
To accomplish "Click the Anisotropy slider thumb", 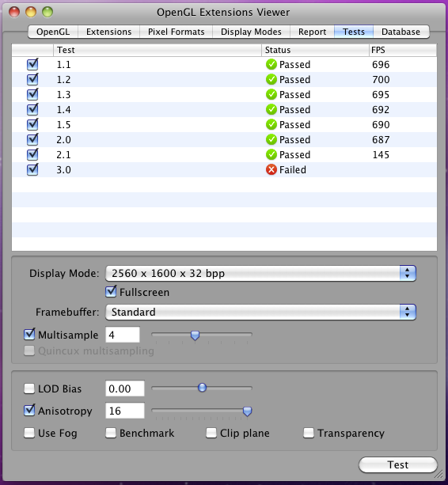I will (x=247, y=411).
